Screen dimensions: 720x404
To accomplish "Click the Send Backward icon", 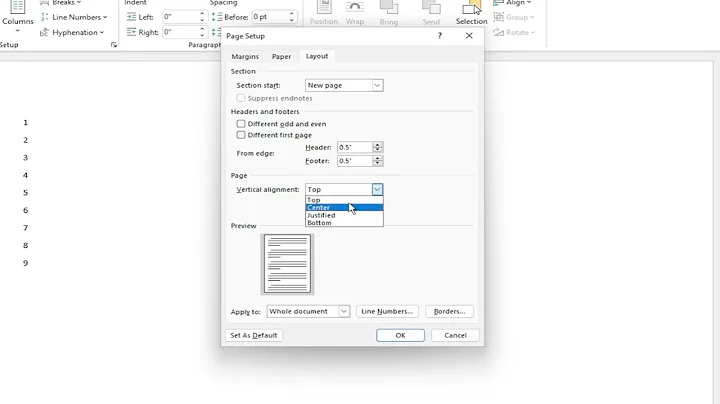I will click(431, 13).
